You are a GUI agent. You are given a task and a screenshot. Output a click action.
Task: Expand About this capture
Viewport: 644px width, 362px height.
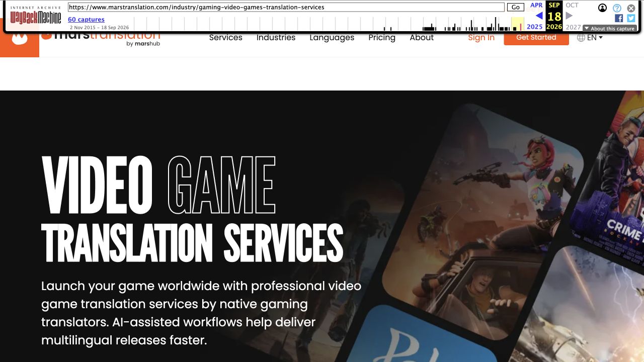pos(610,29)
